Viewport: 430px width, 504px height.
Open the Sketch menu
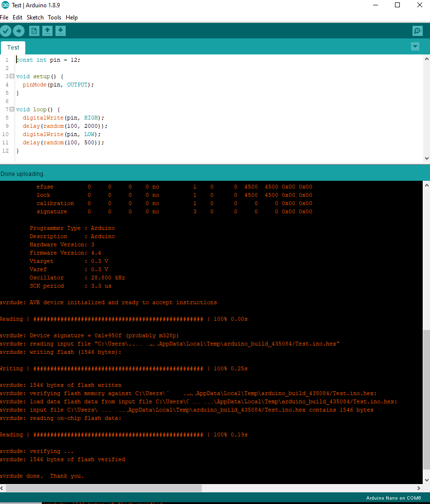click(x=35, y=17)
